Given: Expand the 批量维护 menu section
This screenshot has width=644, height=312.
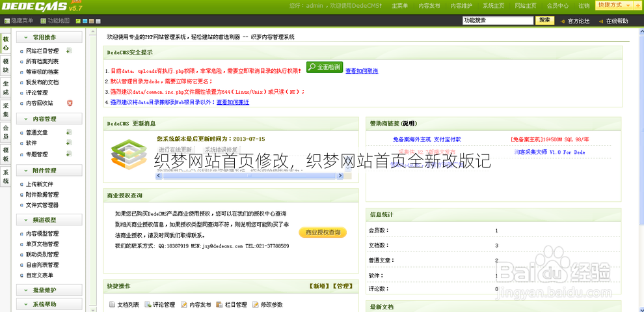Looking at the screenshot, I should 49,290.
